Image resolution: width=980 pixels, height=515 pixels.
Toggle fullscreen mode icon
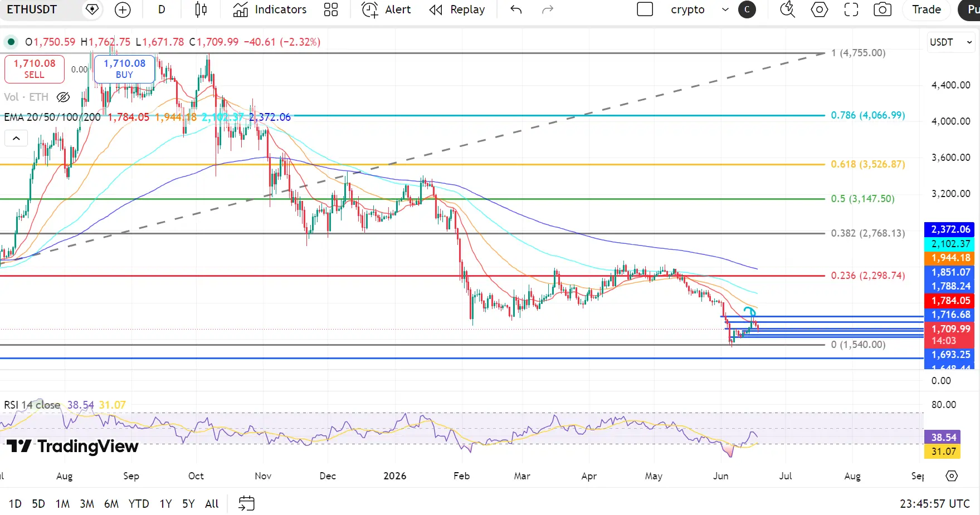851,9
